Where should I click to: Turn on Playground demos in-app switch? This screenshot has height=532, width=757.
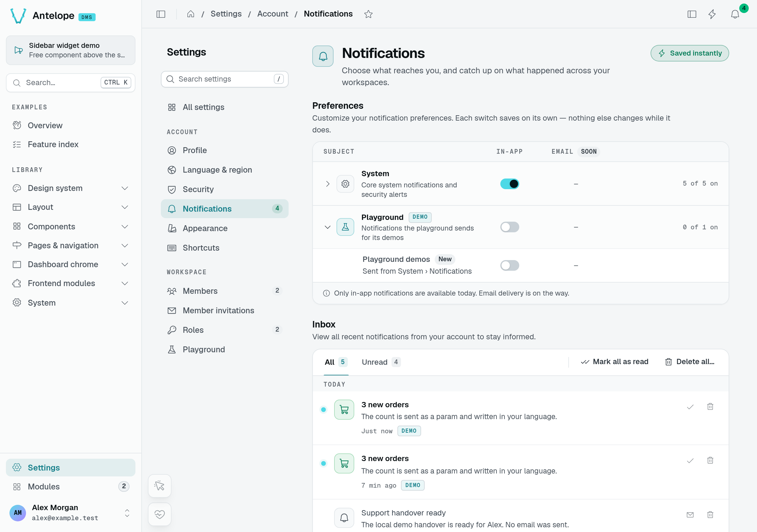click(x=509, y=265)
